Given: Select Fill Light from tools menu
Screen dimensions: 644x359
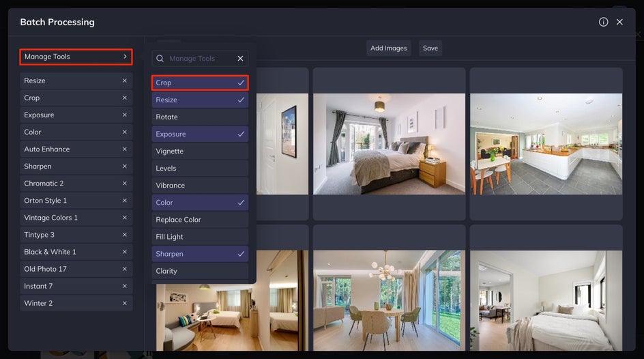Looking at the screenshot, I should click(x=200, y=237).
